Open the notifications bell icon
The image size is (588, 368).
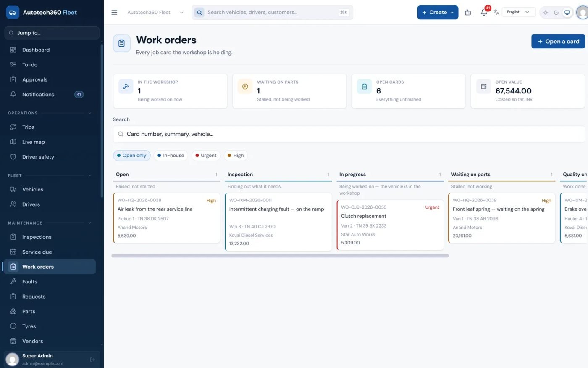pos(484,12)
